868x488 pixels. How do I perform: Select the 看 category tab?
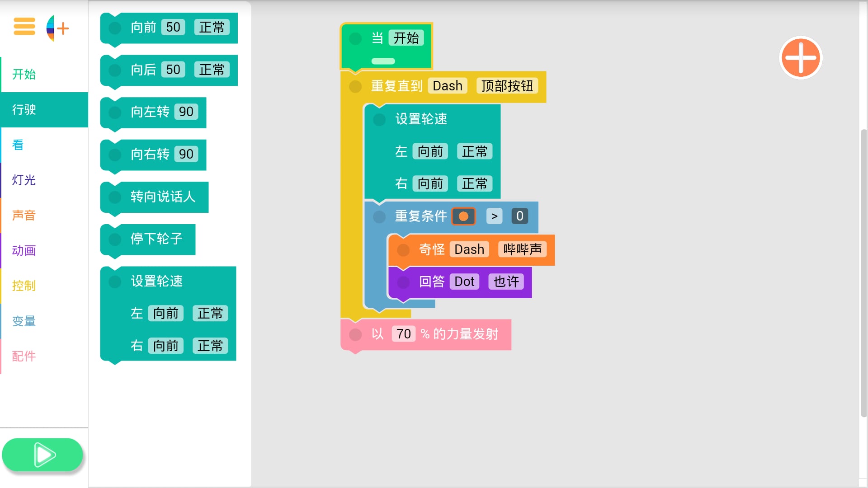44,145
